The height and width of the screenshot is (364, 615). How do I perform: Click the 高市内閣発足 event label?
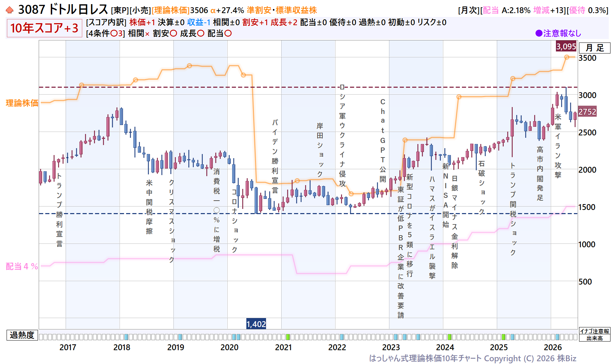point(540,173)
